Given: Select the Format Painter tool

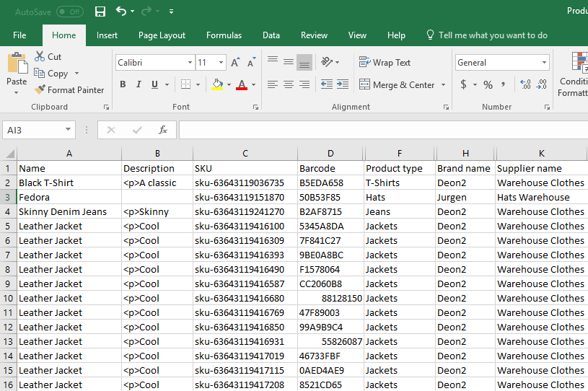Looking at the screenshot, I should tap(69, 90).
